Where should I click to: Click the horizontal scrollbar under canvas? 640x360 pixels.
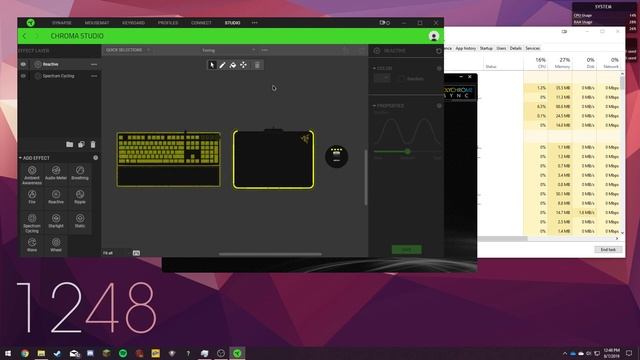point(270,254)
